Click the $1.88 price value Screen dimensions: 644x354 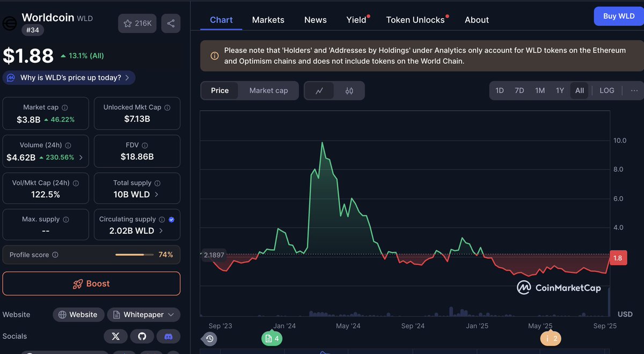(x=28, y=56)
